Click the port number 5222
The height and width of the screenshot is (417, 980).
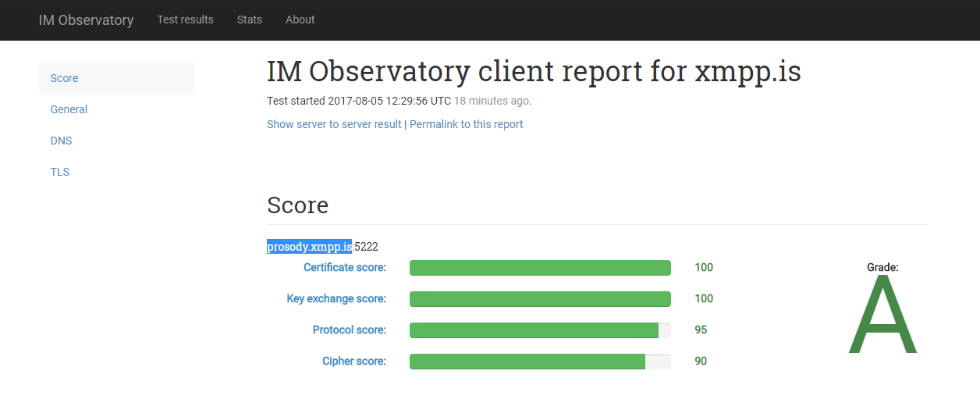[366, 247]
